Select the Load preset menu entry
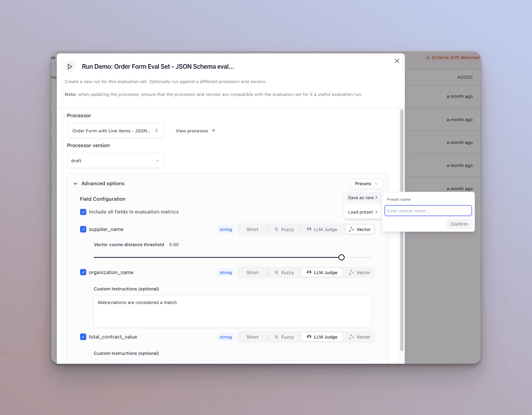 363,212
